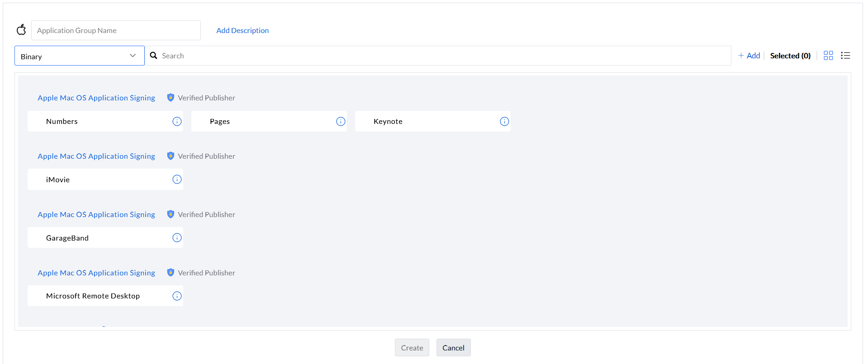Open info for Microsoft Remote Desktop
This screenshot has height=364, width=868.
[177, 296]
